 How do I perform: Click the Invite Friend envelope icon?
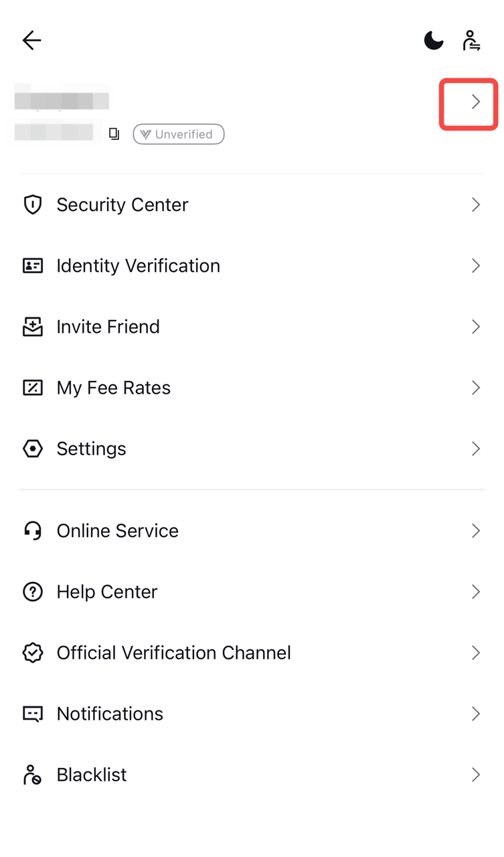tap(32, 327)
